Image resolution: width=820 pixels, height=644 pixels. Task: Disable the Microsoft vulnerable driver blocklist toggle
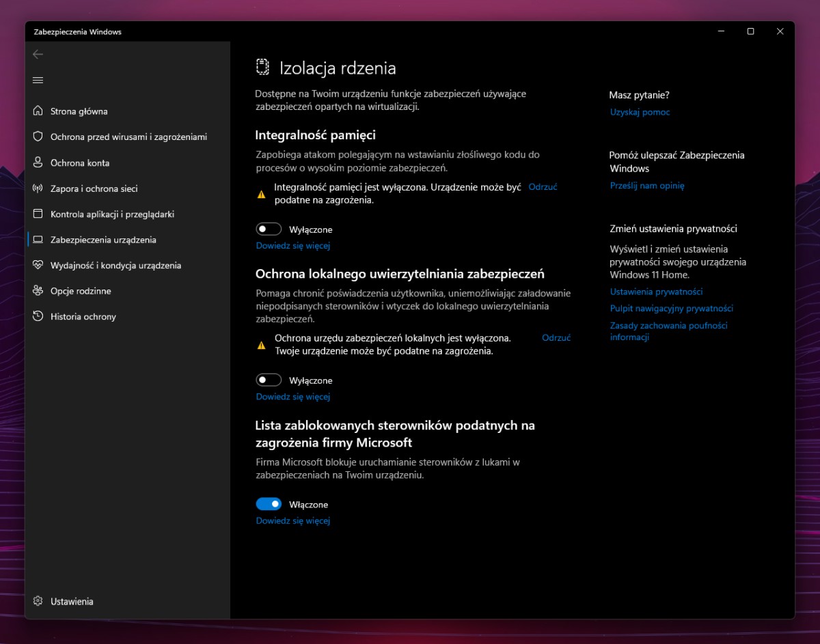pos(269,503)
